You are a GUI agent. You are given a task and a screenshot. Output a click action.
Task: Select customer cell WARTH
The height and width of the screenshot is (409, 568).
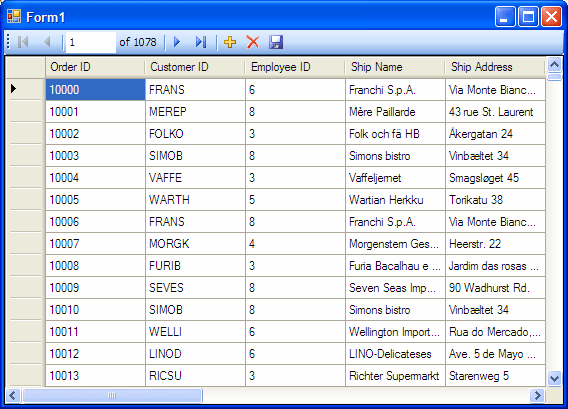pyautogui.click(x=195, y=200)
